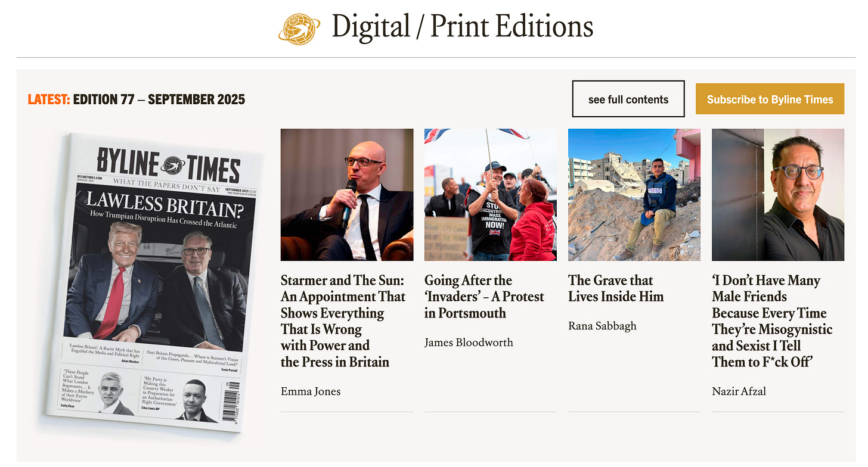
Task: Click author name Nazir Afzal
Action: point(739,391)
